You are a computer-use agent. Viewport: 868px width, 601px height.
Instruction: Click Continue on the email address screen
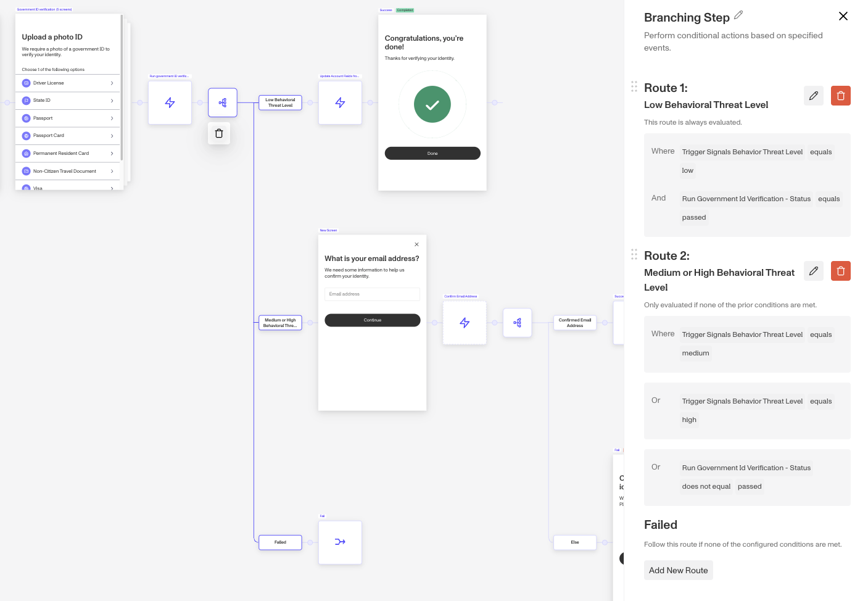(x=372, y=320)
